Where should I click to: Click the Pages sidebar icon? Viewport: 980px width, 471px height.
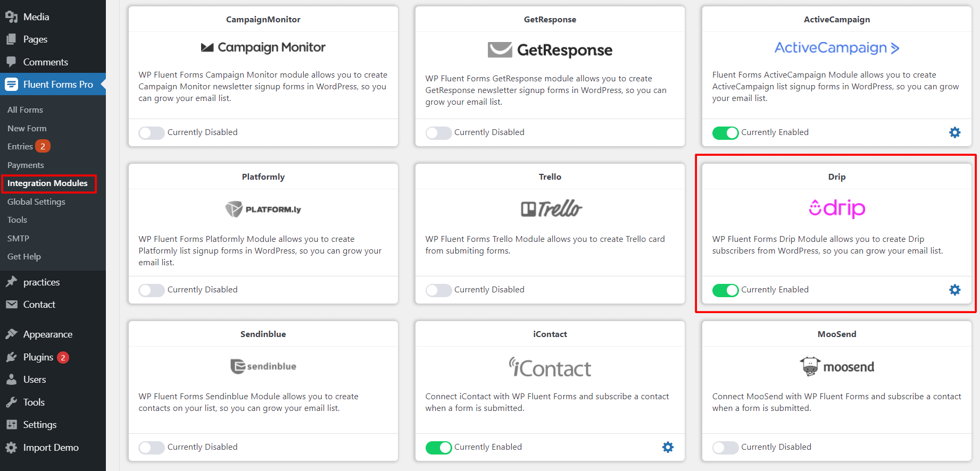pos(11,39)
